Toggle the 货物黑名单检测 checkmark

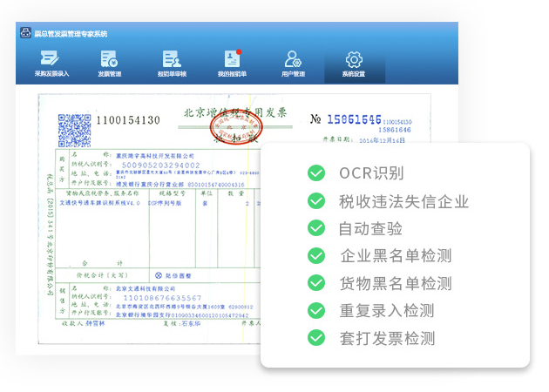click(x=316, y=282)
